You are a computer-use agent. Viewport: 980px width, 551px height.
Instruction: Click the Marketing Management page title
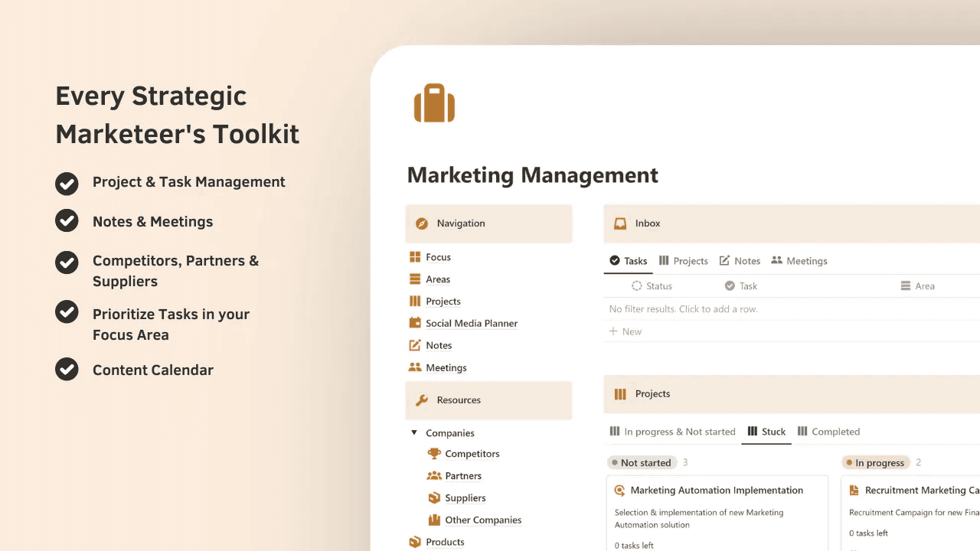pos(533,175)
